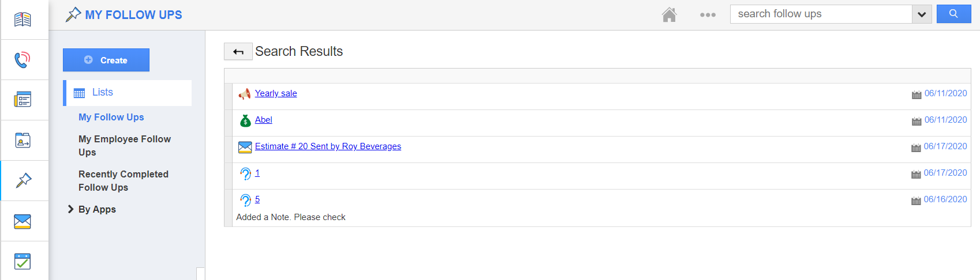This screenshot has width=980, height=280.
Task: Open the pin follow ups sidebar icon
Action: tap(24, 180)
